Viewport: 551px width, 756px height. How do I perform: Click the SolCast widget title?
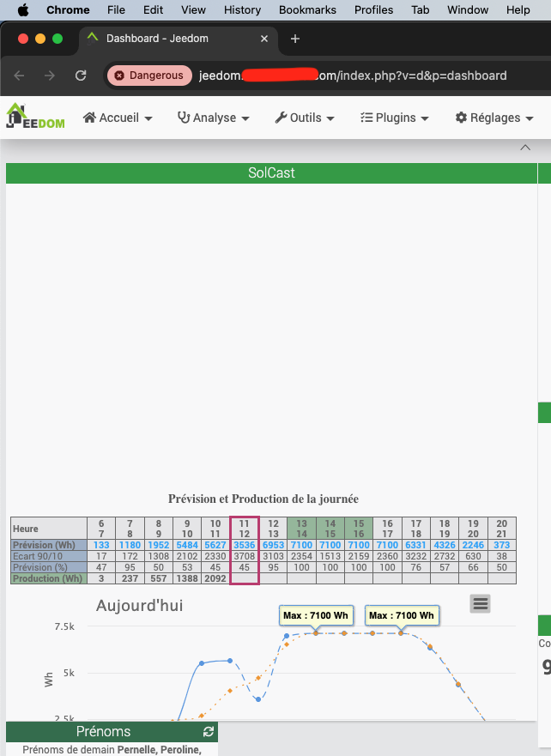click(x=271, y=173)
